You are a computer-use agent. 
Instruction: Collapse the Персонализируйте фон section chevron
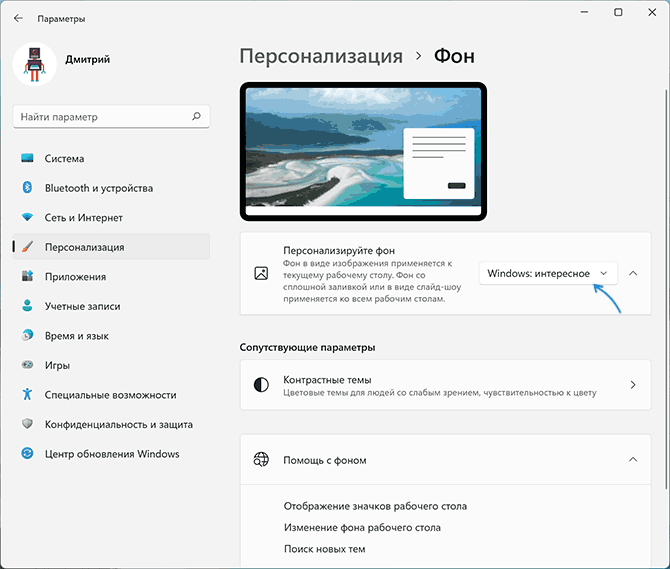point(633,273)
